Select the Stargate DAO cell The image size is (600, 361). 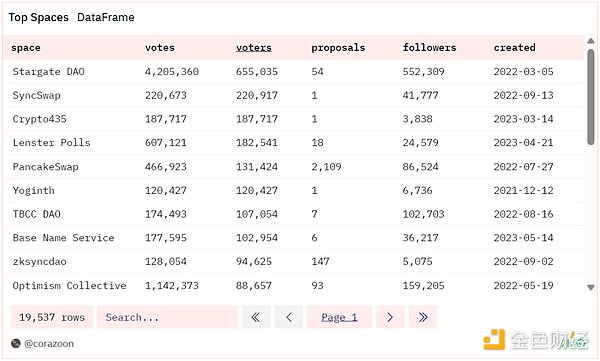[x=49, y=72]
